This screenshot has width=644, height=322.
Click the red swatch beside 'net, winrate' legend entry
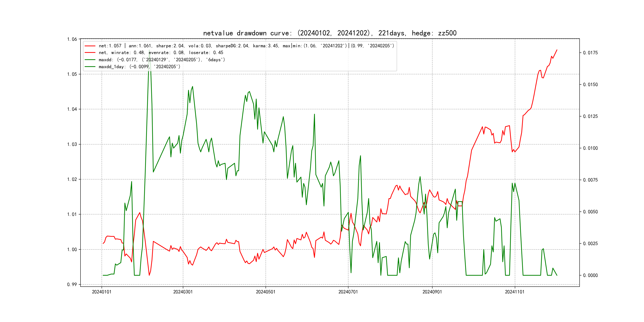[90, 53]
